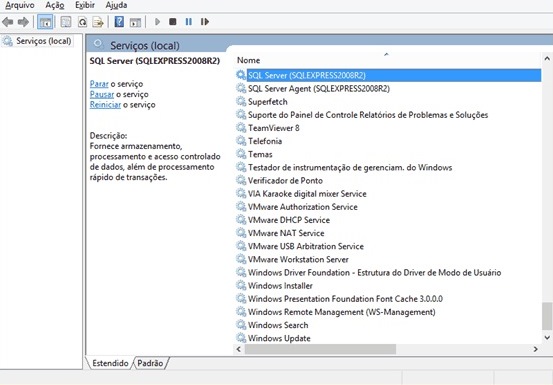Click the gear icon beside VMware DHCP Service
The height and width of the screenshot is (385, 553).
241,220
